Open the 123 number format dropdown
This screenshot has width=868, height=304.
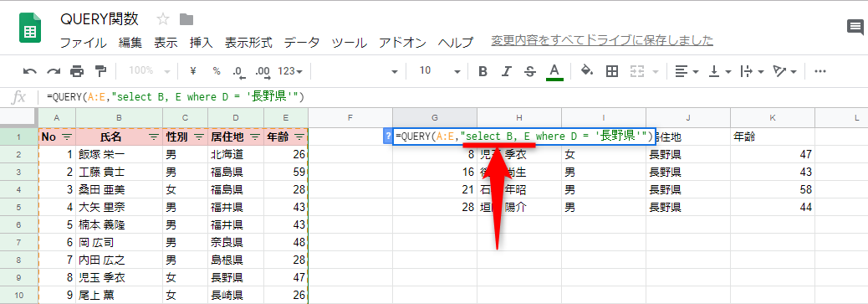[290, 71]
